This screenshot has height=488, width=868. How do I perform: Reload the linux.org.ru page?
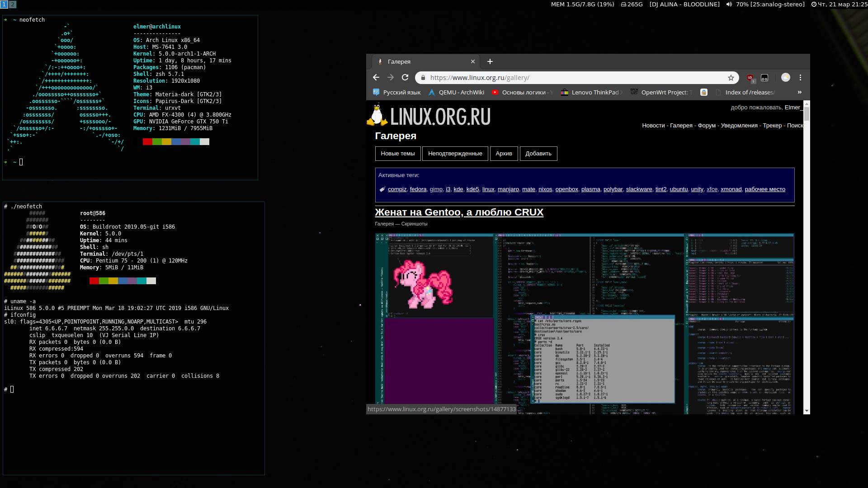(405, 78)
